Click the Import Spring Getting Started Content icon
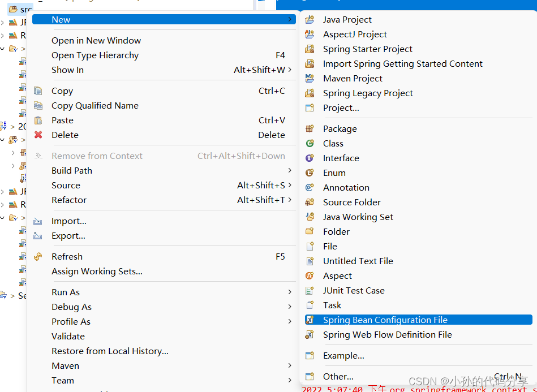 point(310,64)
